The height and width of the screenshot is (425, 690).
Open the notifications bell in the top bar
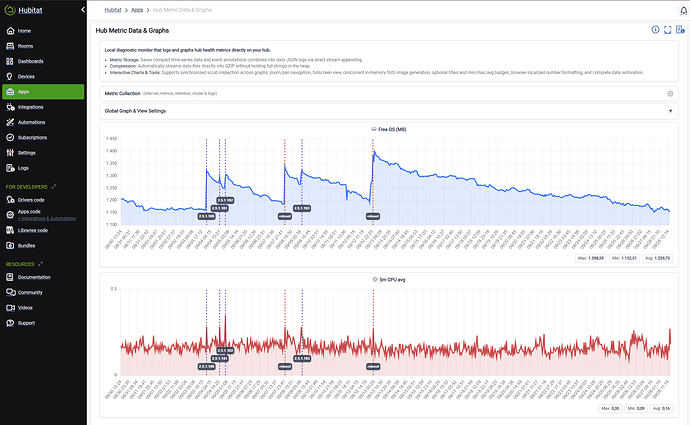click(x=683, y=11)
